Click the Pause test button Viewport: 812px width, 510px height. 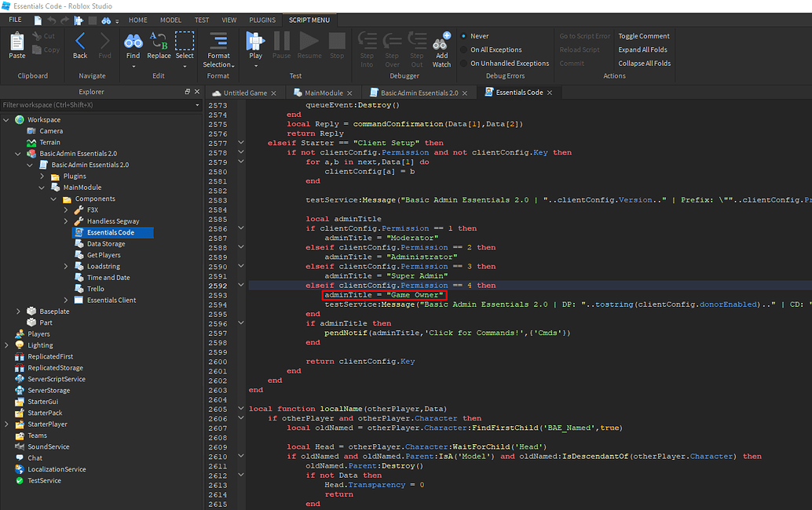point(282,42)
